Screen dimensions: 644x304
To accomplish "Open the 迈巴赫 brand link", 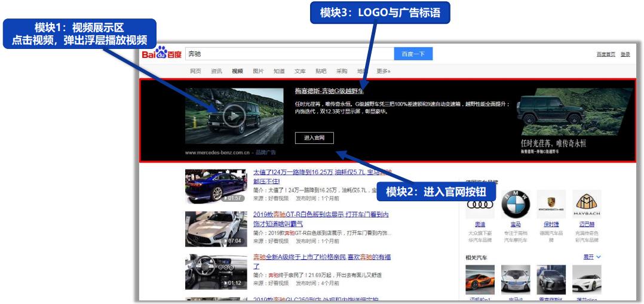I will click(587, 225).
